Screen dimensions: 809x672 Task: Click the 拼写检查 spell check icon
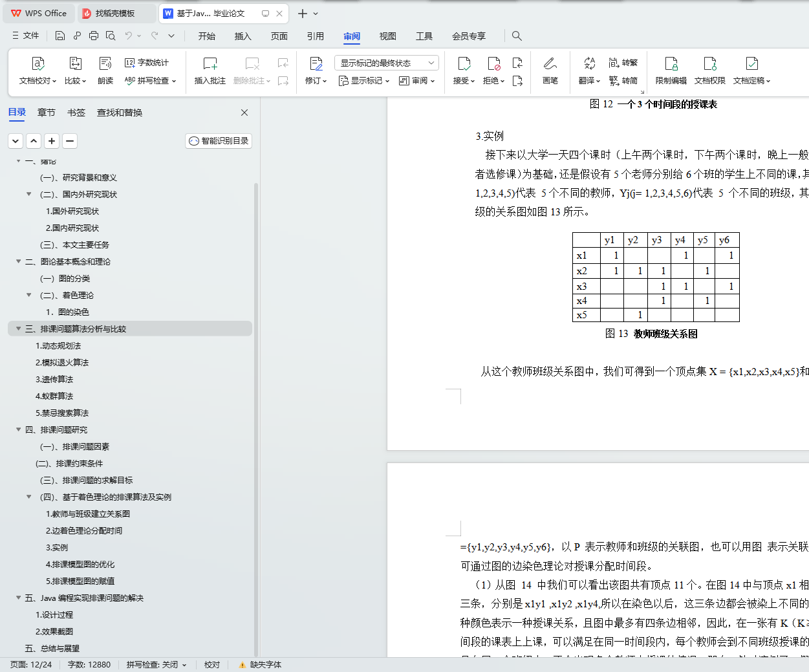click(x=150, y=81)
